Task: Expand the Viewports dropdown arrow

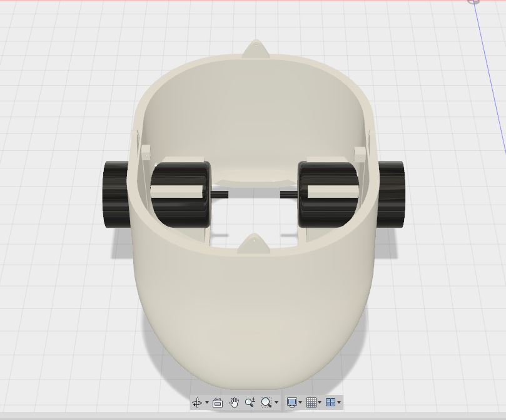Action: pos(339,402)
